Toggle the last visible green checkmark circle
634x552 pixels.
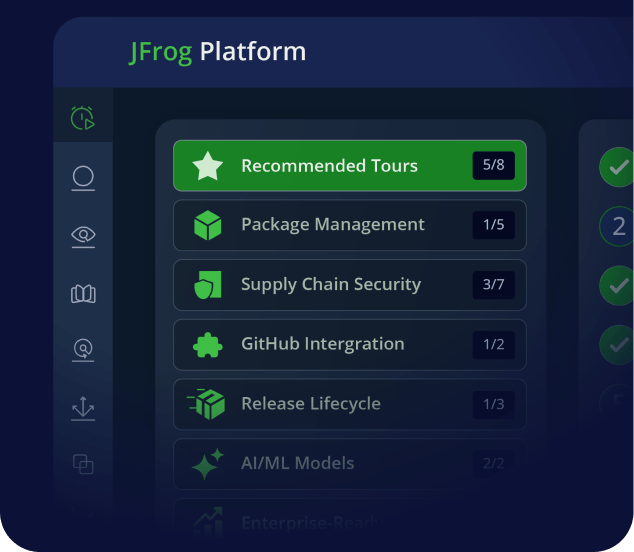point(616,345)
